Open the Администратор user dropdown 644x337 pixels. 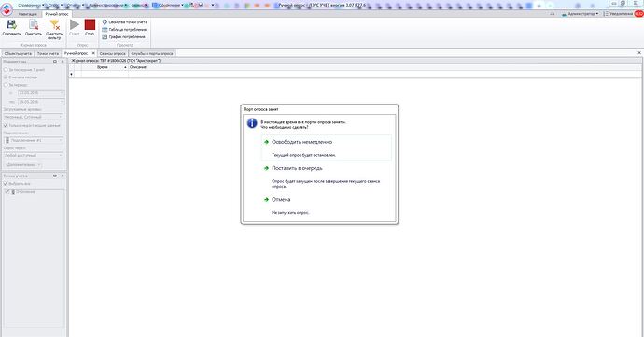tap(580, 14)
